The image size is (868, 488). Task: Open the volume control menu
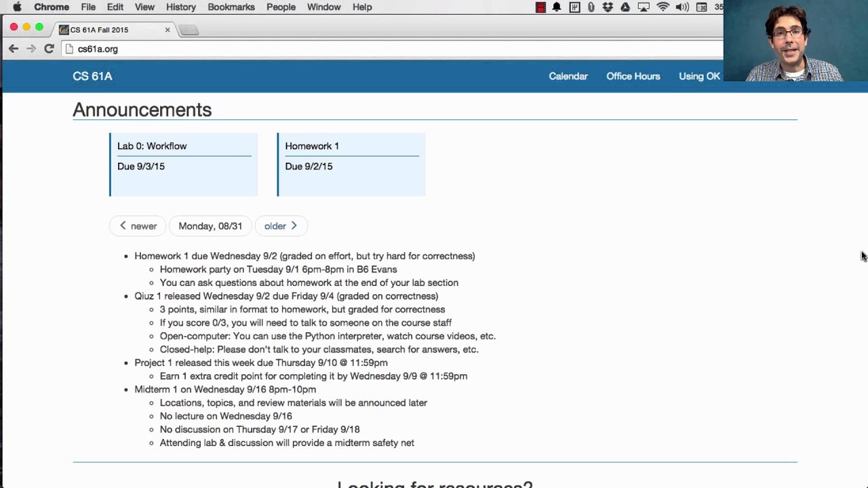coord(682,7)
